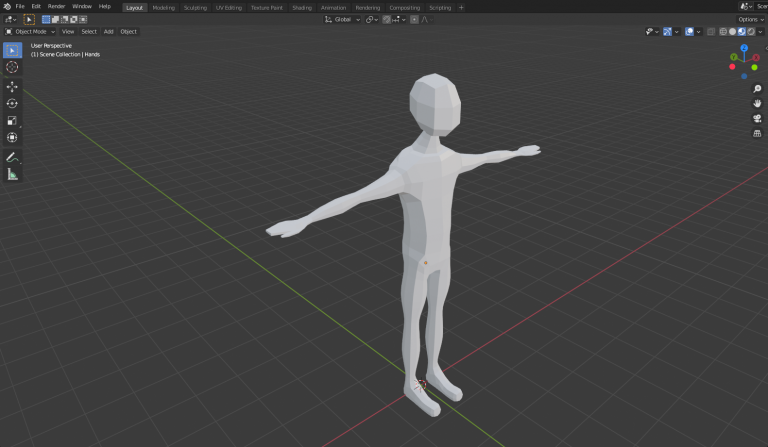Select the Measure tool
Image resolution: width=768 pixels, height=447 pixels.
(x=12, y=174)
